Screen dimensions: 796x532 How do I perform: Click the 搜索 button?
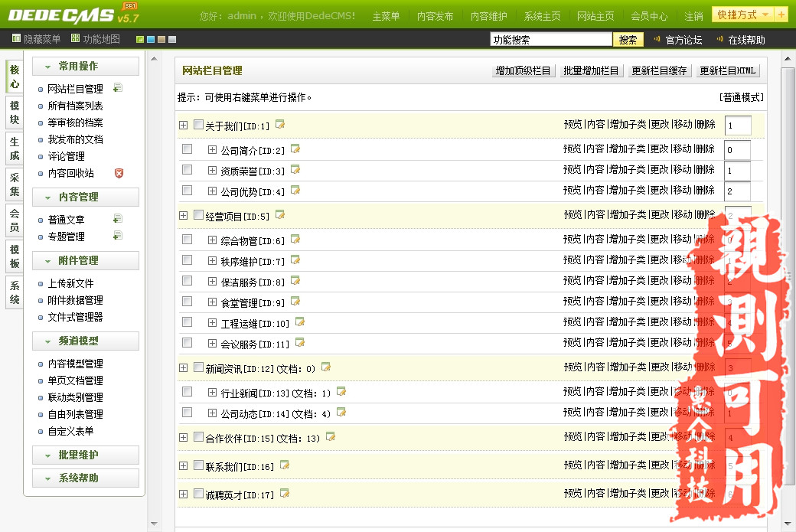coord(628,40)
